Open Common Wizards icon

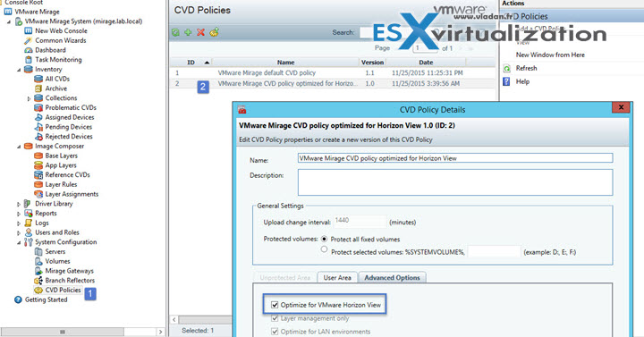[29, 40]
